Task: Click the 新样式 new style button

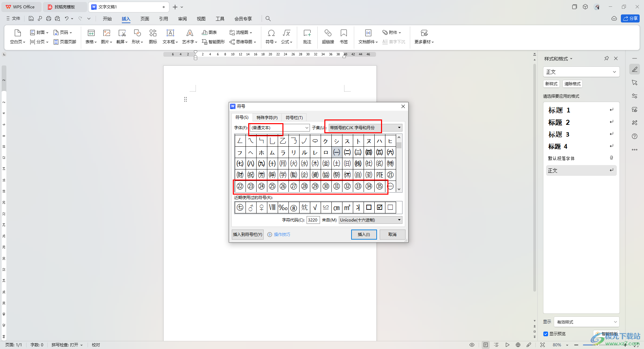Action: click(551, 84)
